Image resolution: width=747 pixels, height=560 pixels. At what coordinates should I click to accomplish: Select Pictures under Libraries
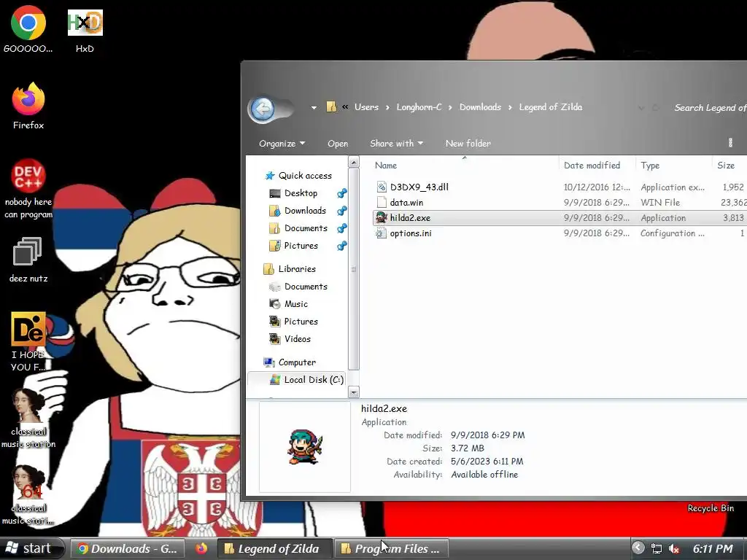click(x=301, y=322)
